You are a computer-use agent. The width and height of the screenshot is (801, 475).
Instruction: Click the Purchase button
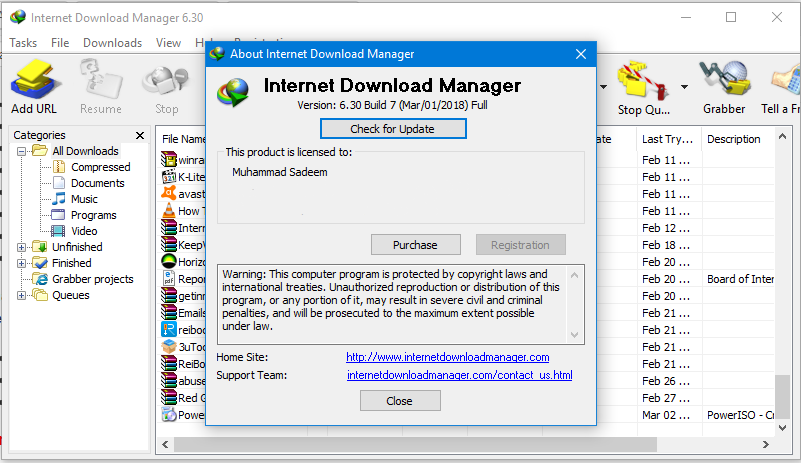(415, 245)
